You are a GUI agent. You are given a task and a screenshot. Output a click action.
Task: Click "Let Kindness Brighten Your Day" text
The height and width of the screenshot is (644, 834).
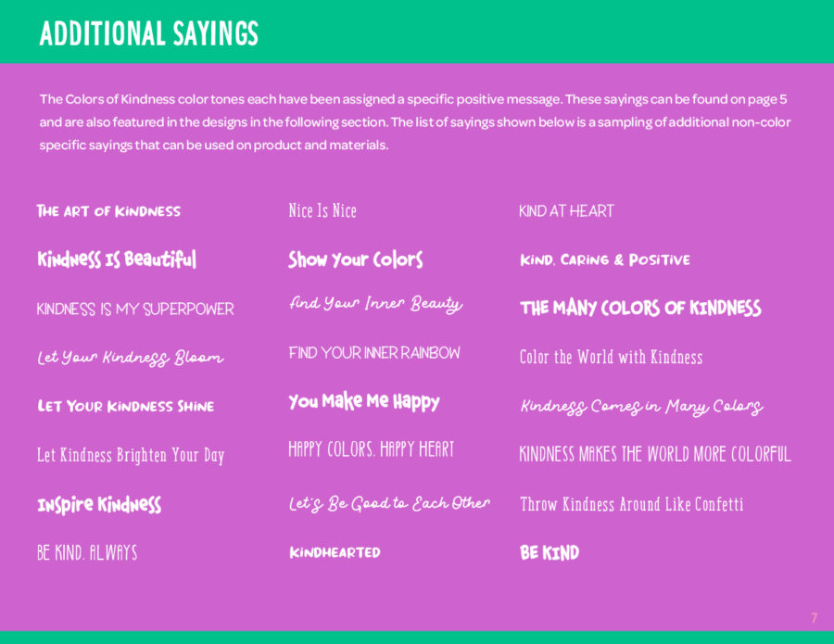tap(131, 455)
